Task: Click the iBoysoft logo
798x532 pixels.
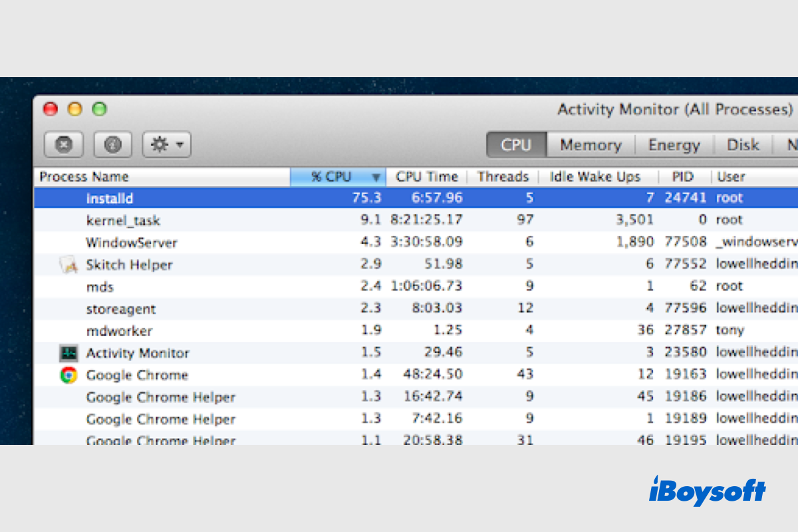Action: tap(707, 491)
